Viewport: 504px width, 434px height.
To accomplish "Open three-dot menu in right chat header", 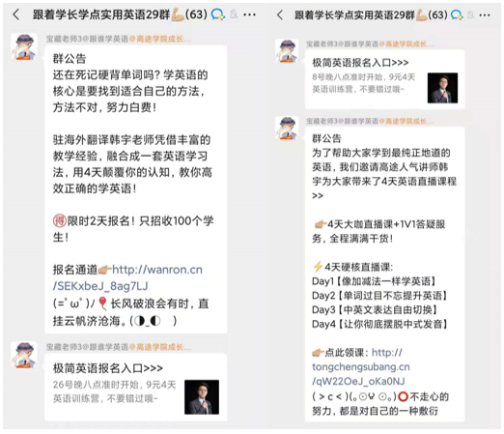I will point(485,15).
